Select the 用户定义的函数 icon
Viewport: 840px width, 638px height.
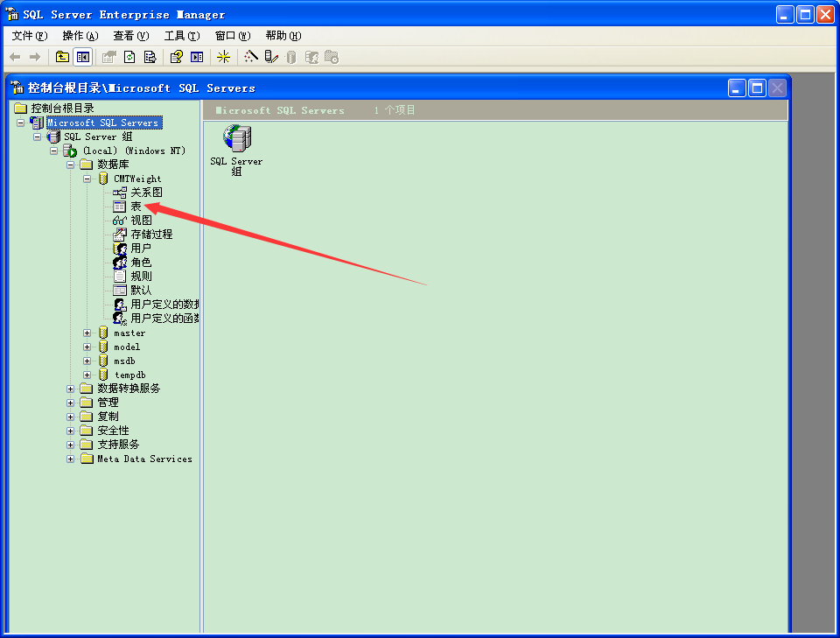(x=120, y=319)
